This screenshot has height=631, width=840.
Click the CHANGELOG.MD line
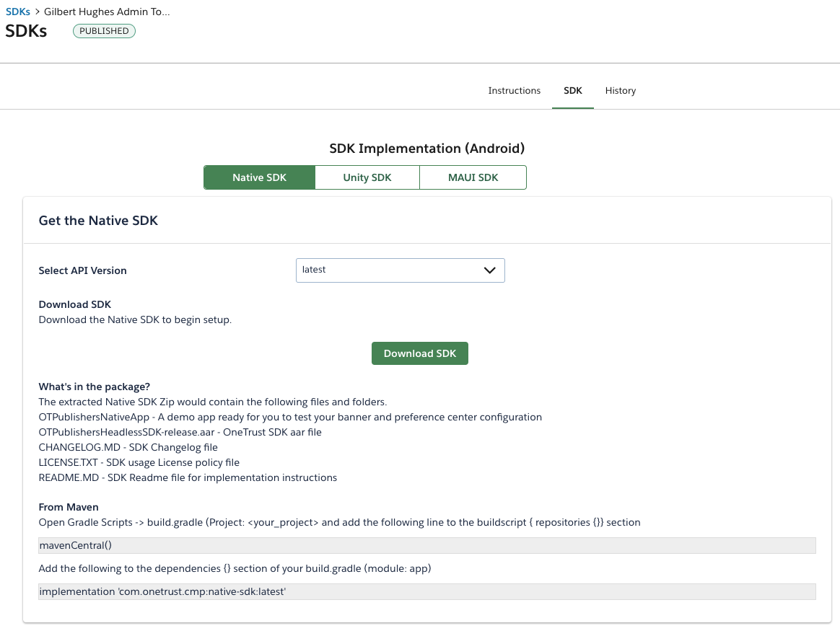coord(128,447)
